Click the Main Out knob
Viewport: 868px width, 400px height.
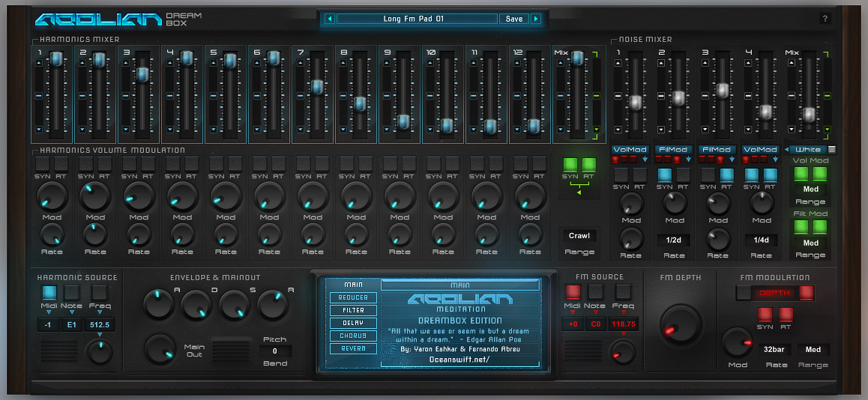pos(159,348)
